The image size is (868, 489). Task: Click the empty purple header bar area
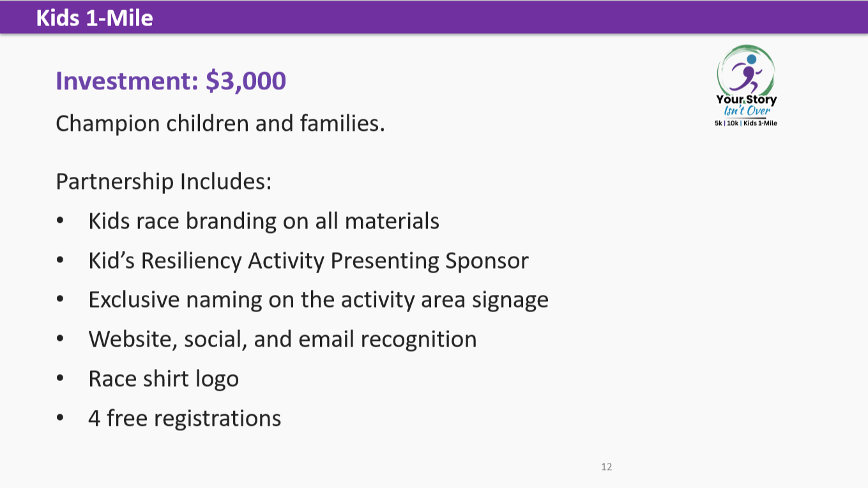click(511, 17)
